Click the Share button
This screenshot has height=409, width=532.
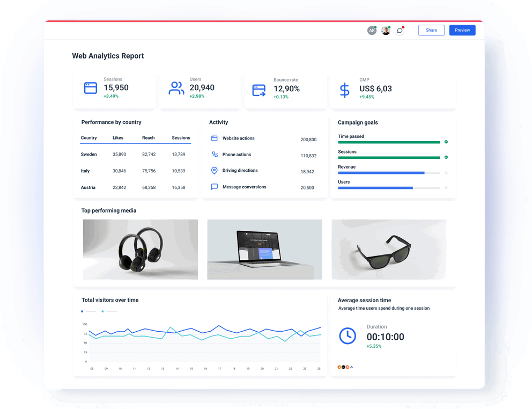(x=431, y=30)
